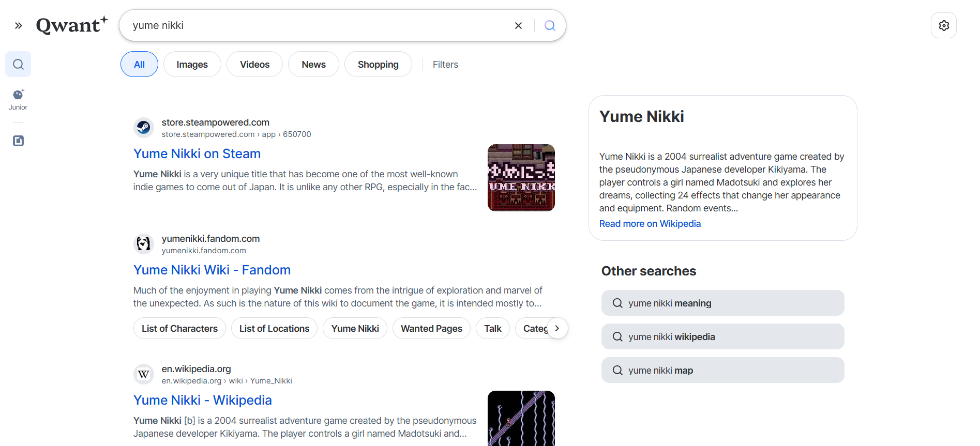
Task: Search 'yume nikki meaning' suggestion
Action: [x=722, y=303]
